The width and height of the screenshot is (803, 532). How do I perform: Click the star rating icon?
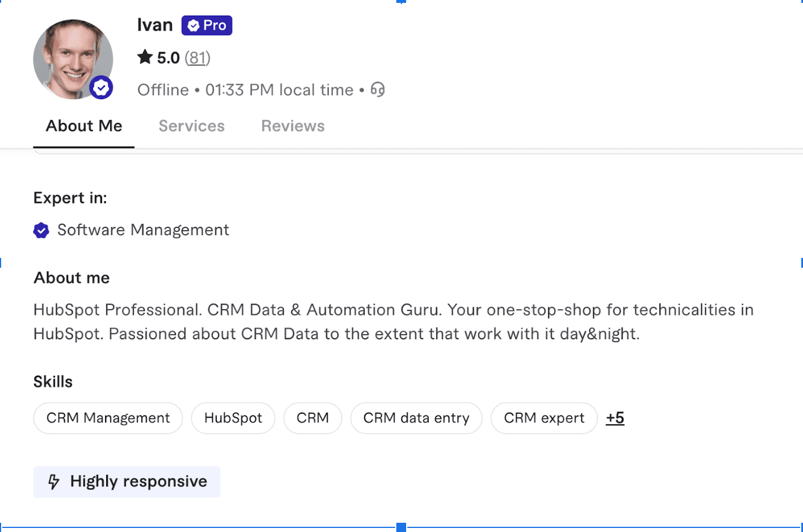point(145,57)
